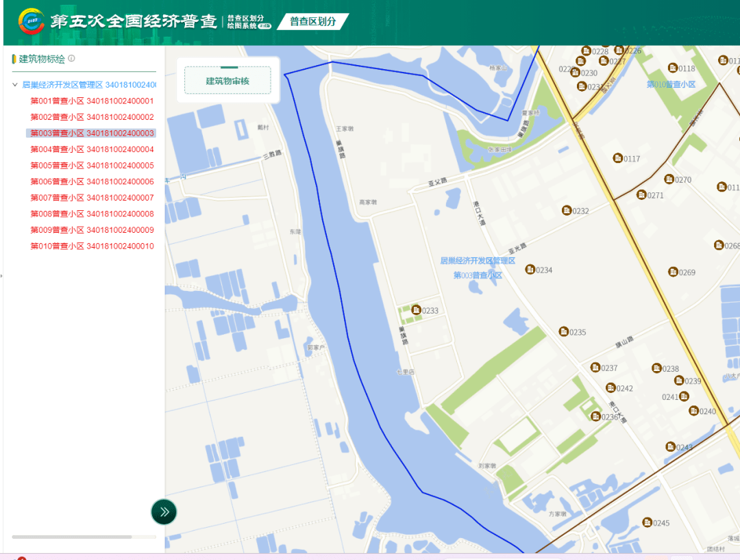
Task: Click building marker 0239
Action: [x=679, y=380]
